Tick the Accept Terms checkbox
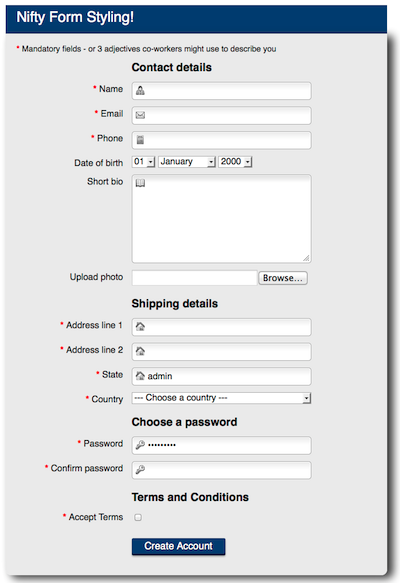The height and width of the screenshot is (583, 400). point(138,517)
